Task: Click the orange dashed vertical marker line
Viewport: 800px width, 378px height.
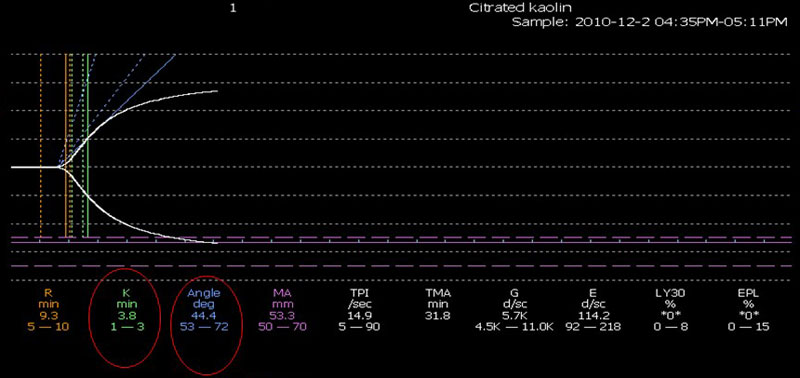Action: [41, 145]
